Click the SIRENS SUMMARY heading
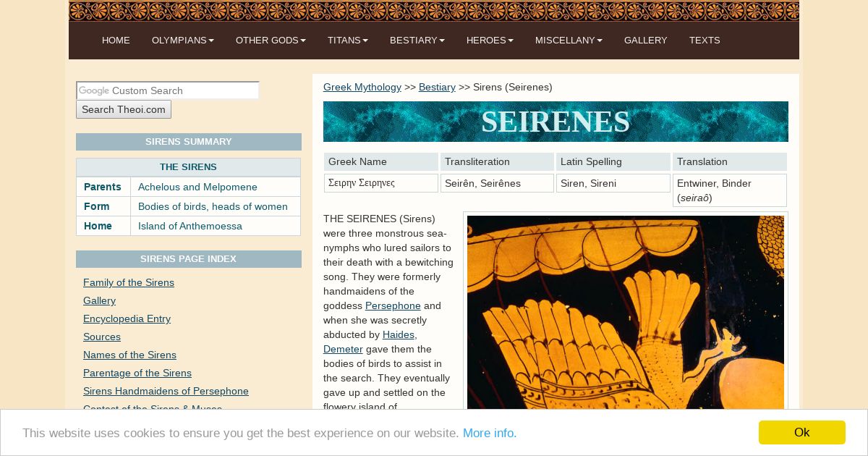 (189, 142)
